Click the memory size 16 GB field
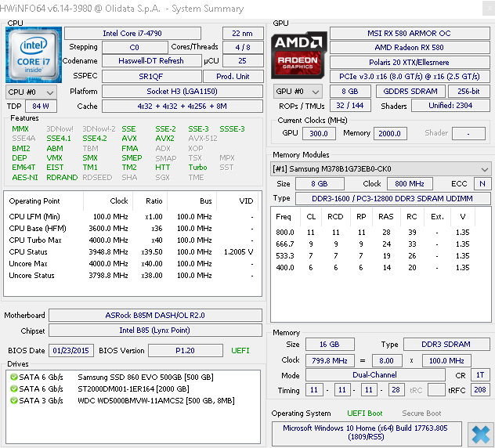This screenshot has height=448, width=495. pyautogui.click(x=330, y=345)
